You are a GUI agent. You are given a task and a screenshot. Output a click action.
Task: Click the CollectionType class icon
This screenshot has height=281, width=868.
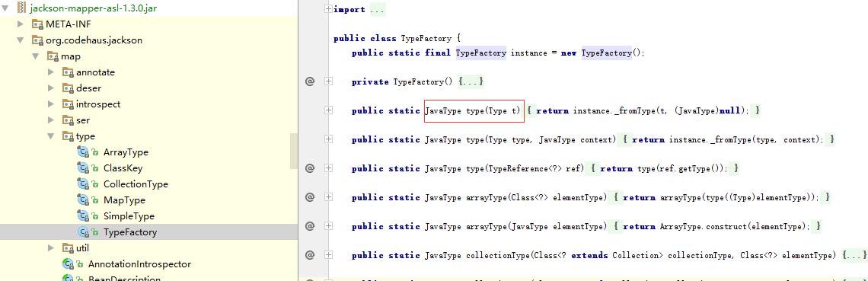[83, 184]
